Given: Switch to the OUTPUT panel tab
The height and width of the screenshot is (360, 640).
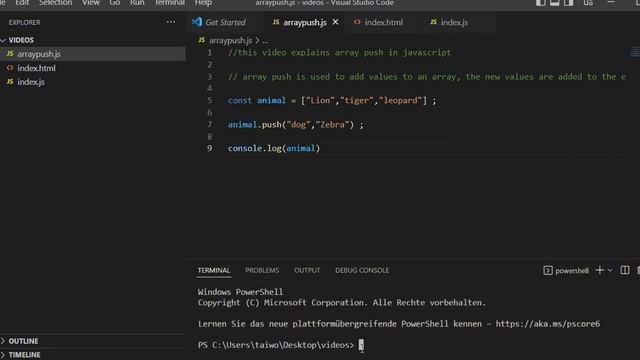Looking at the screenshot, I should [307, 270].
